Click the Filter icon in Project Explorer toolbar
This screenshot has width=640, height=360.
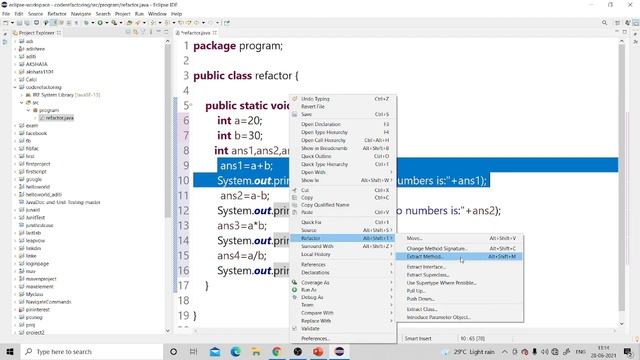pyautogui.click(x=142, y=32)
